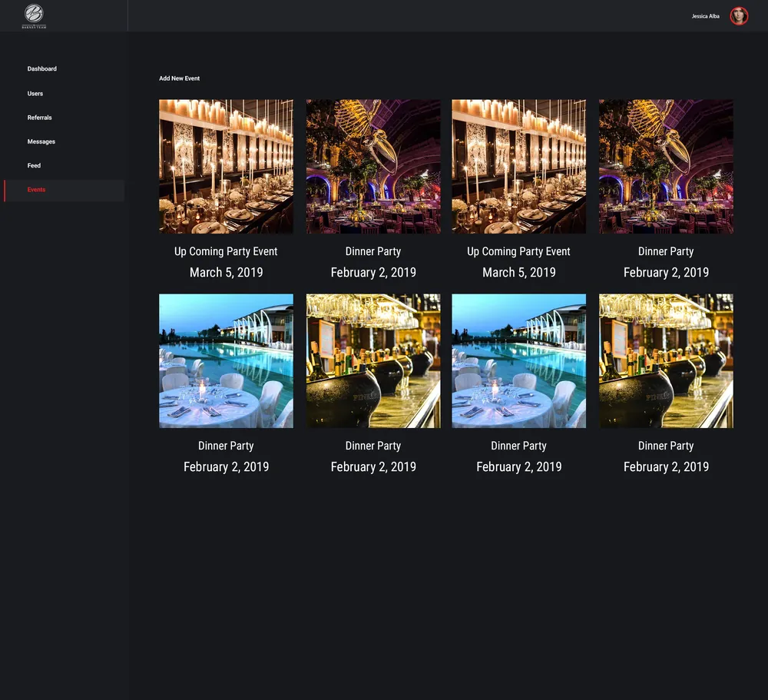
Task: Select the rightmost golden skeleton hall photo
Action: (666, 166)
